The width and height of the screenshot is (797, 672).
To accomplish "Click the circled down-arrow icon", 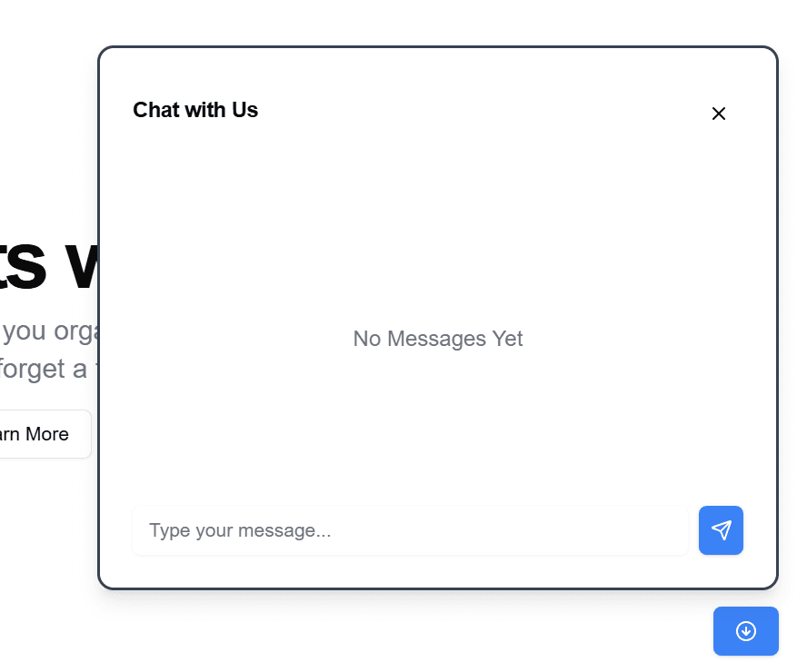I will pos(746,631).
